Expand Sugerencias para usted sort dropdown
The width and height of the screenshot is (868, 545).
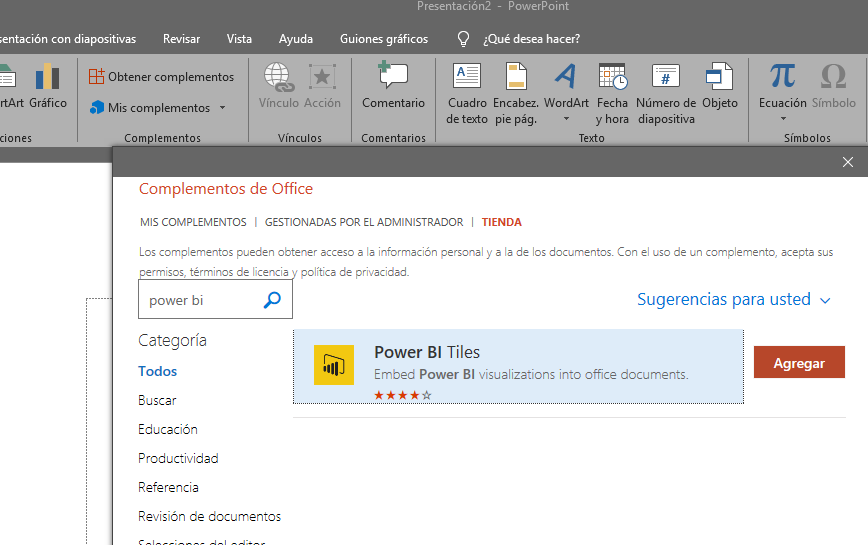coord(733,299)
